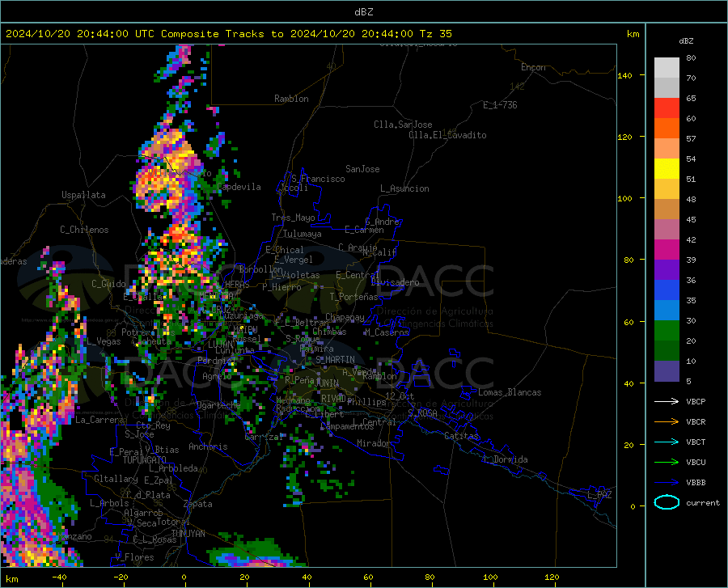The height and width of the screenshot is (588, 728).
Task: Click the L_PAZ map label
Action: 599,495
